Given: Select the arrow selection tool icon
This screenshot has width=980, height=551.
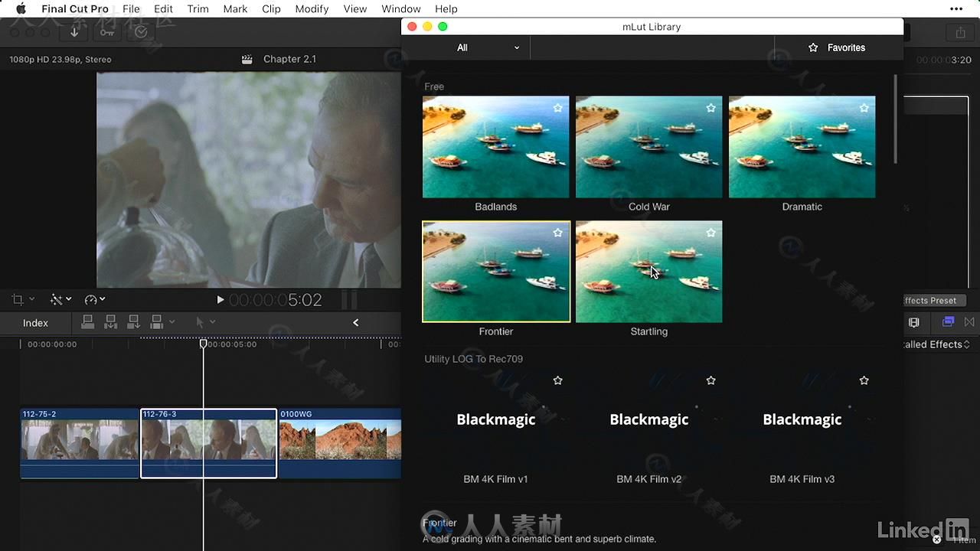Looking at the screenshot, I should pos(201,322).
